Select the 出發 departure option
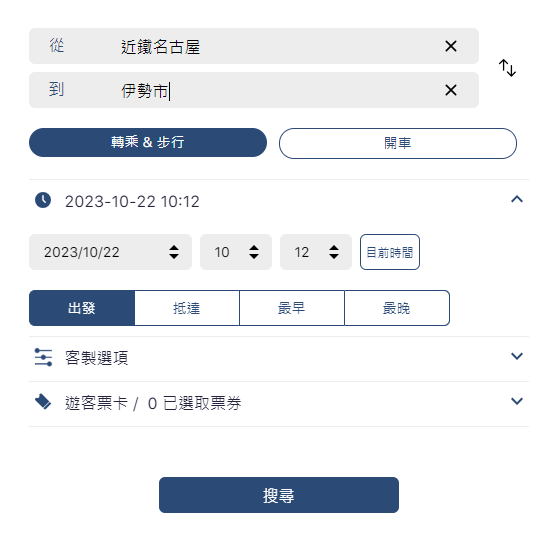Viewport: 556px width, 534px height. (82, 308)
